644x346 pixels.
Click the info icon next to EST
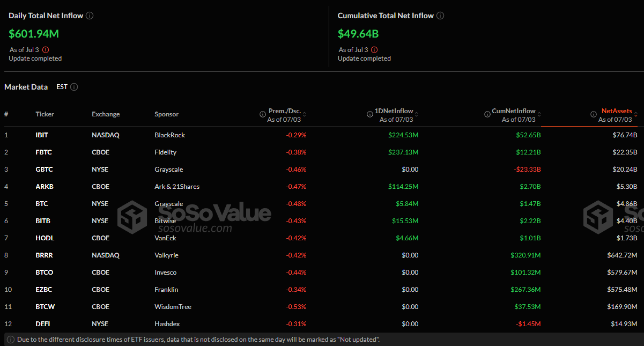(74, 87)
